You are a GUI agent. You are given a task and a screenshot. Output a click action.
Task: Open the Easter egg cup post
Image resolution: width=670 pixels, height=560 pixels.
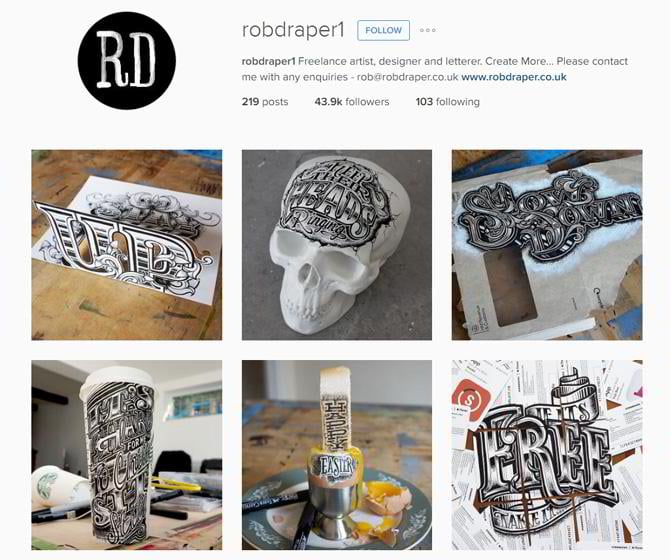coord(337,455)
